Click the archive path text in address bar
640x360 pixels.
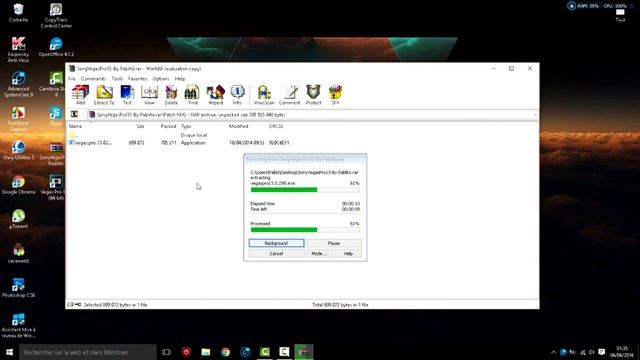pyautogui.click(x=191, y=115)
